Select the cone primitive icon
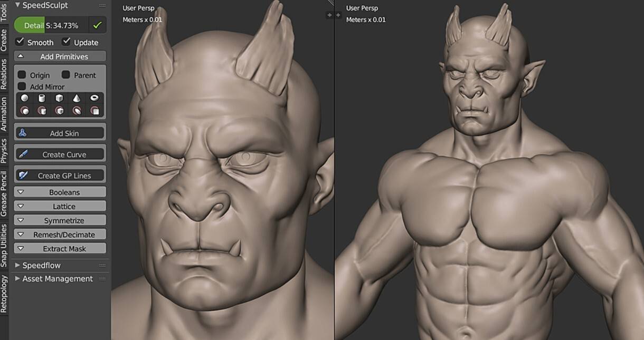This screenshot has height=340, width=644. pos(76,98)
